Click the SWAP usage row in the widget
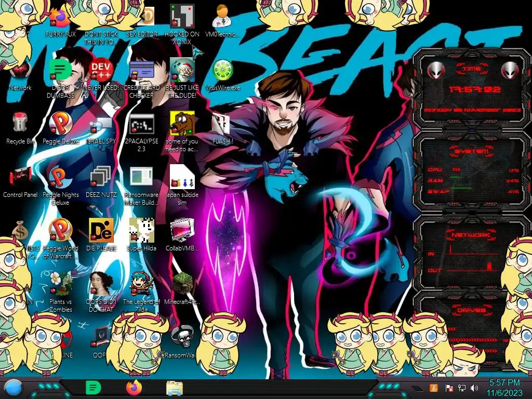 coord(473,191)
